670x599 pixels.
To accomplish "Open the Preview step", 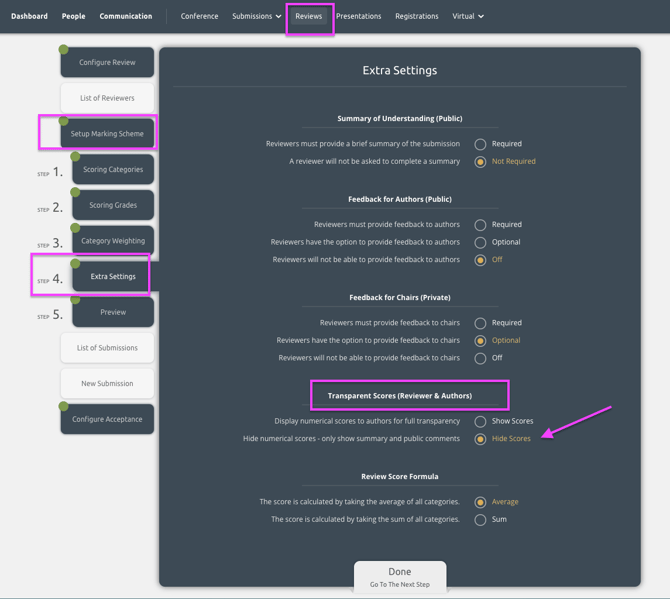I will click(113, 312).
